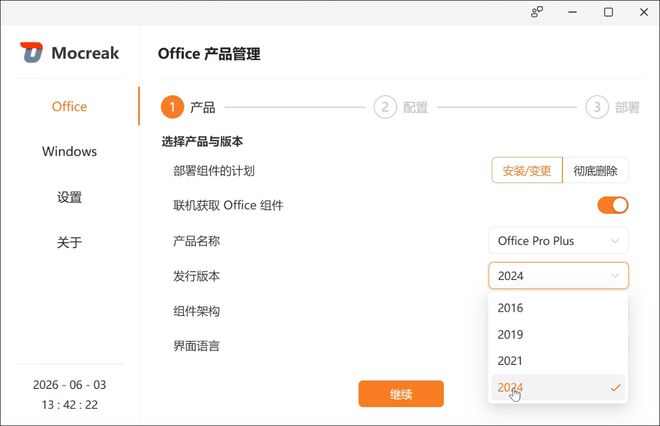Collapse the 发行版本 2024 dropdown
The image size is (660, 426).
(559, 276)
